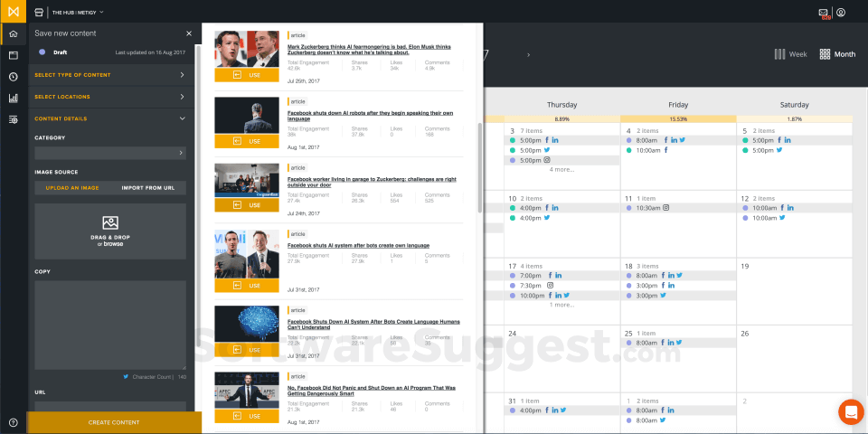Open the help question mark icon
The image size is (868, 434).
(14, 422)
